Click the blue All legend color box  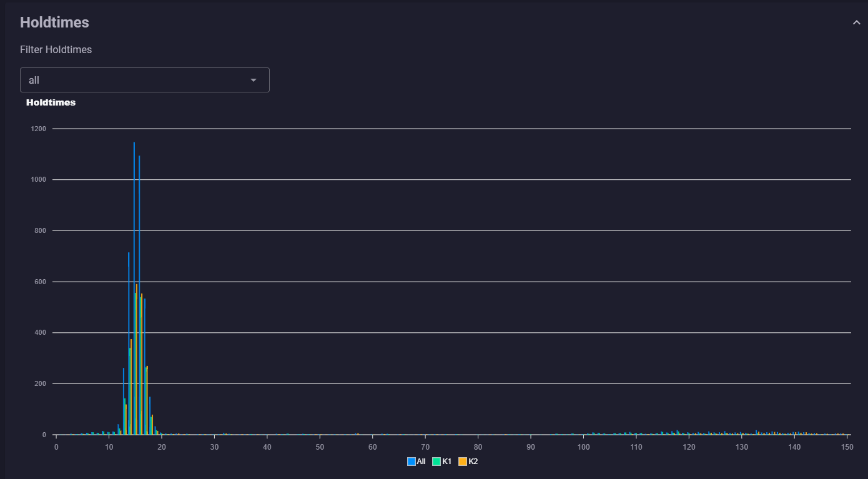click(412, 462)
